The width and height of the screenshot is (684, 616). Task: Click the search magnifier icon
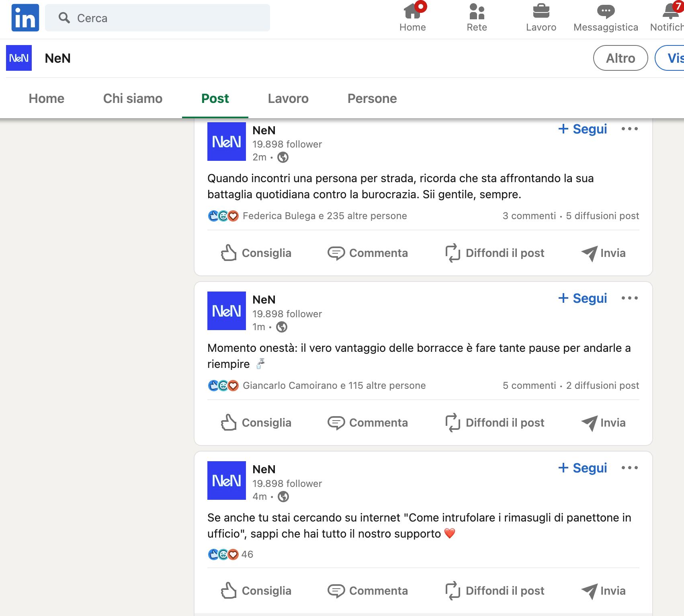(x=64, y=18)
